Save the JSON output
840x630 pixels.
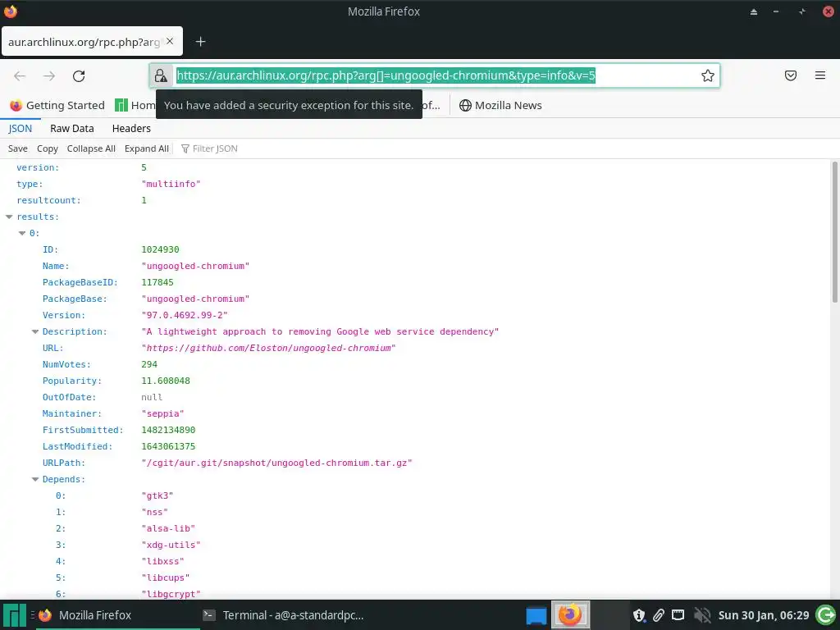pos(18,149)
